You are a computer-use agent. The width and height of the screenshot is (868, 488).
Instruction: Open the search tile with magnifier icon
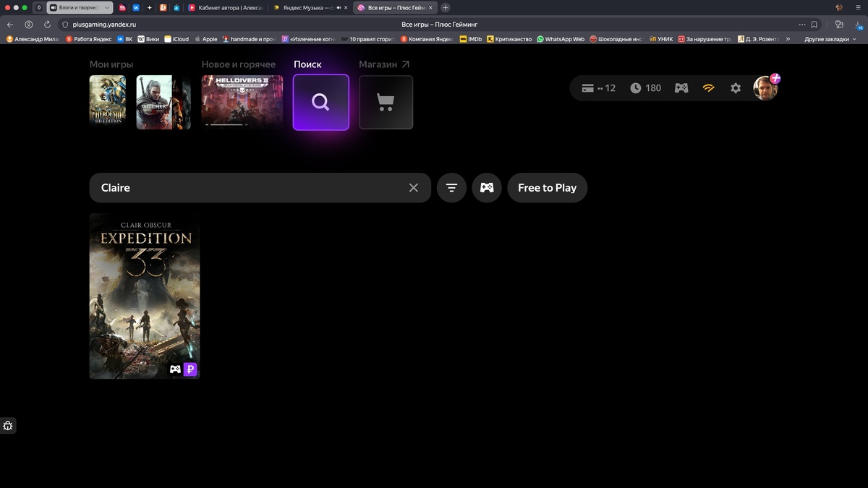321,103
